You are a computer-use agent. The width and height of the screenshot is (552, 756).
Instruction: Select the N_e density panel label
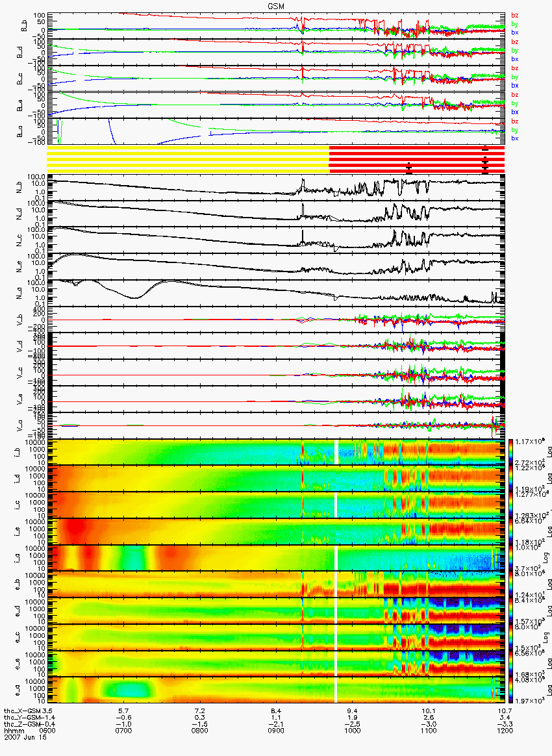tap(19, 267)
